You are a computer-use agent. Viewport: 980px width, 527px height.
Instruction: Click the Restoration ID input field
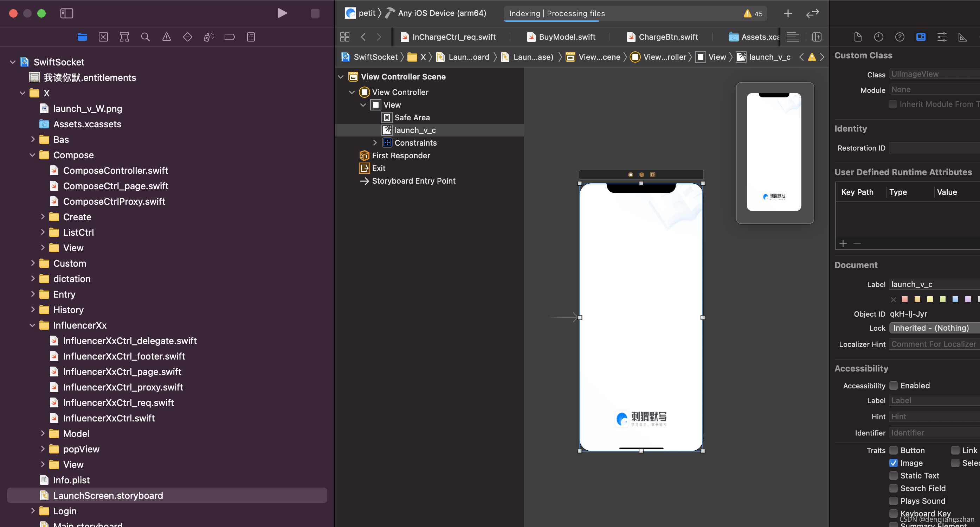pyautogui.click(x=934, y=148)
